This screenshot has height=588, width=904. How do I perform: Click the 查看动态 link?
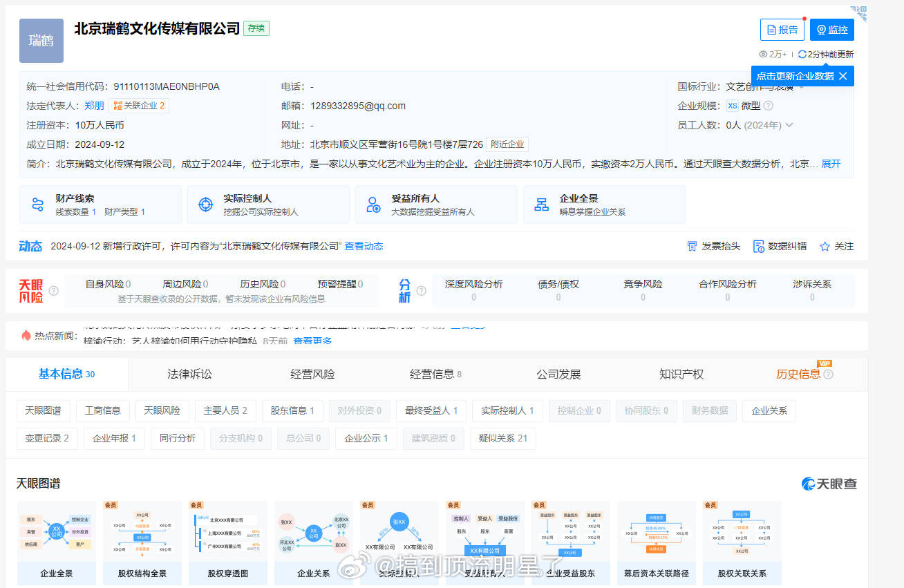pos(364,246)
